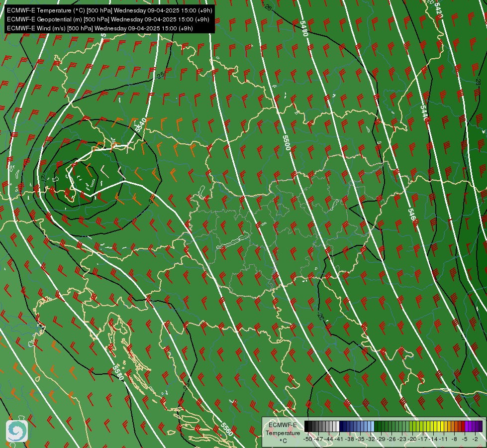Click the -38 legend tick value

pyautogui.click(x=350, y=439)
